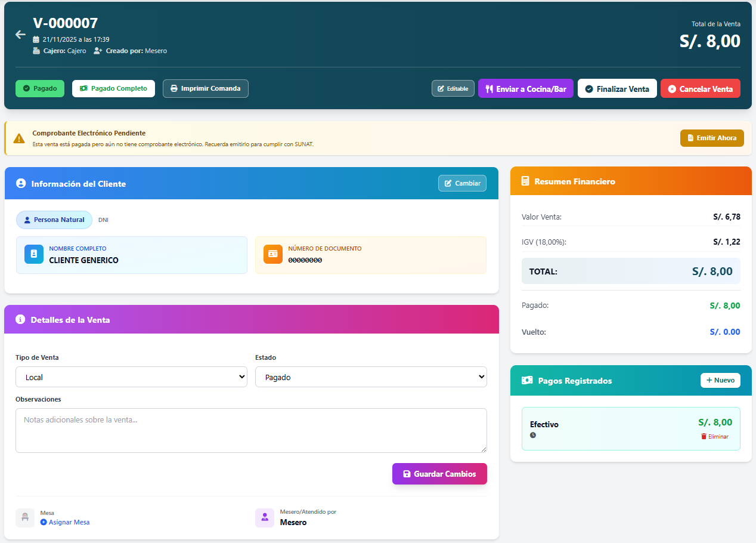Screen dimensions: 756x543
Task: Click the Comprobante Electrónico Pendiente heading
Action: click(x=89, y=133)
